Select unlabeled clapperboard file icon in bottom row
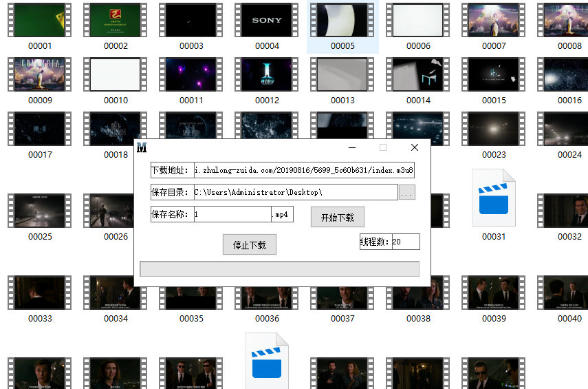Image resolution: width=588 pixels, height=389 pixels. point(267,361)
